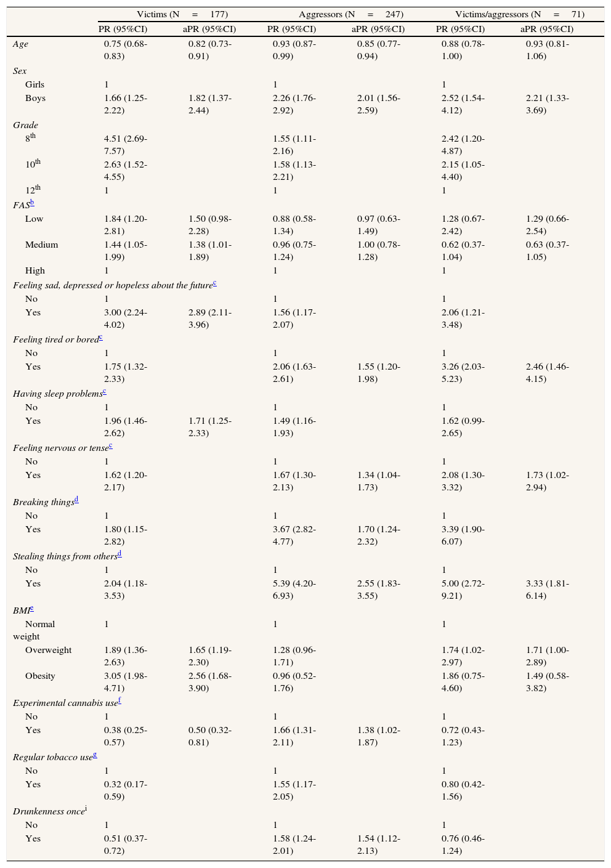
Task: Select the 'Aggressors (N = 247)' column header
Action: tap(350, 14)
